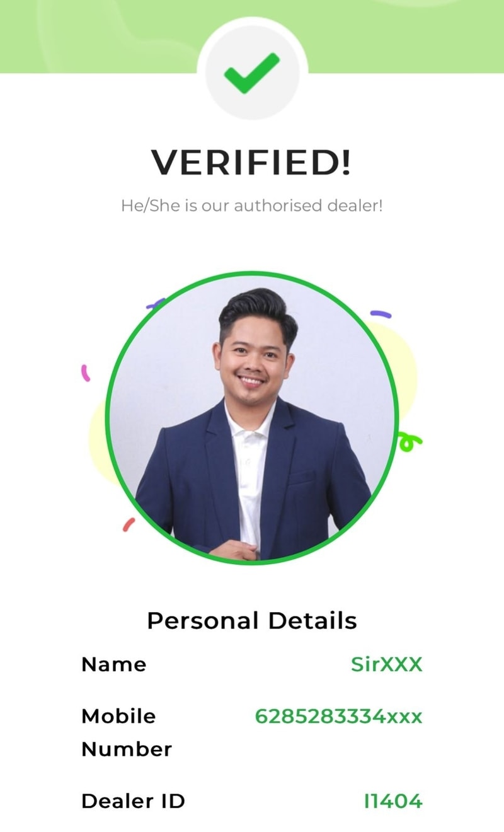Click the pink confetti mark left of the photo

coord(86,373)
